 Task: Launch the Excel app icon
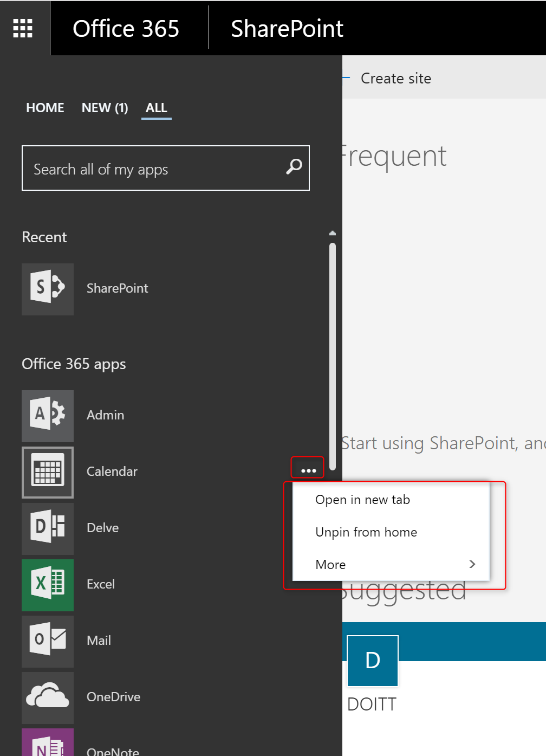coord(48,585)
